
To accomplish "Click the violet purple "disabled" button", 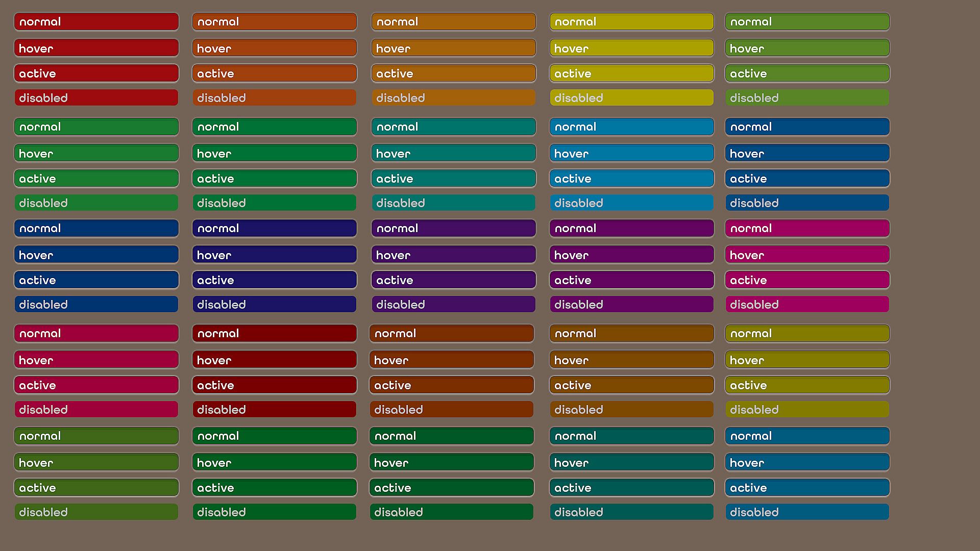I will 453,305.
